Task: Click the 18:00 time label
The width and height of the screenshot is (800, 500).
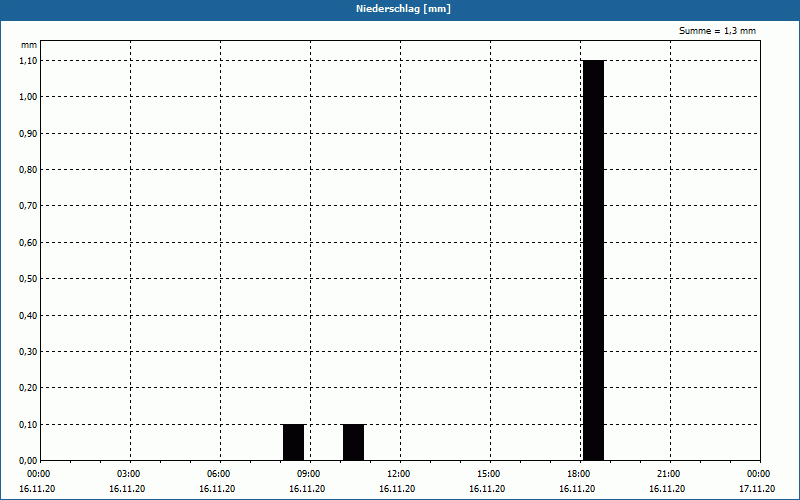Action: pos(579,474)
